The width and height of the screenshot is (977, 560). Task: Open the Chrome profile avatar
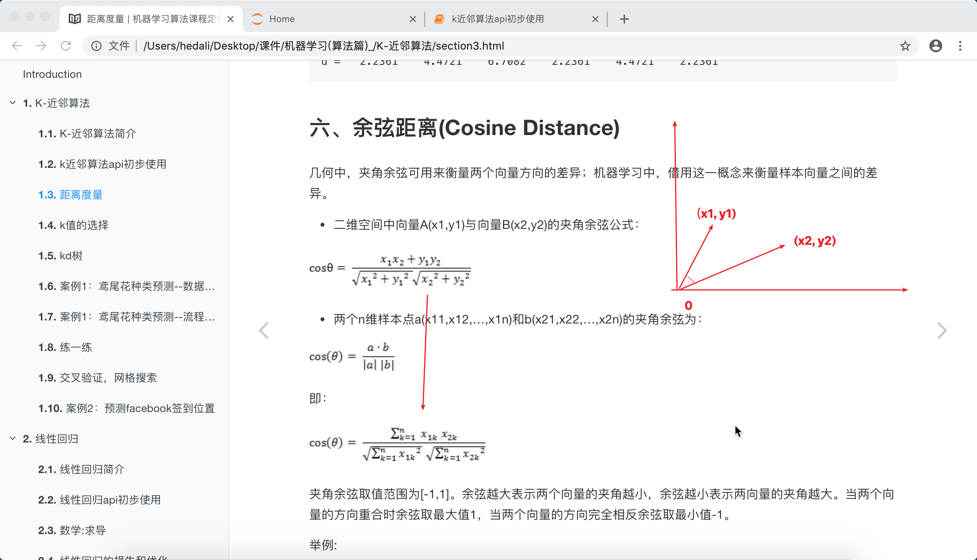point(935,46)
